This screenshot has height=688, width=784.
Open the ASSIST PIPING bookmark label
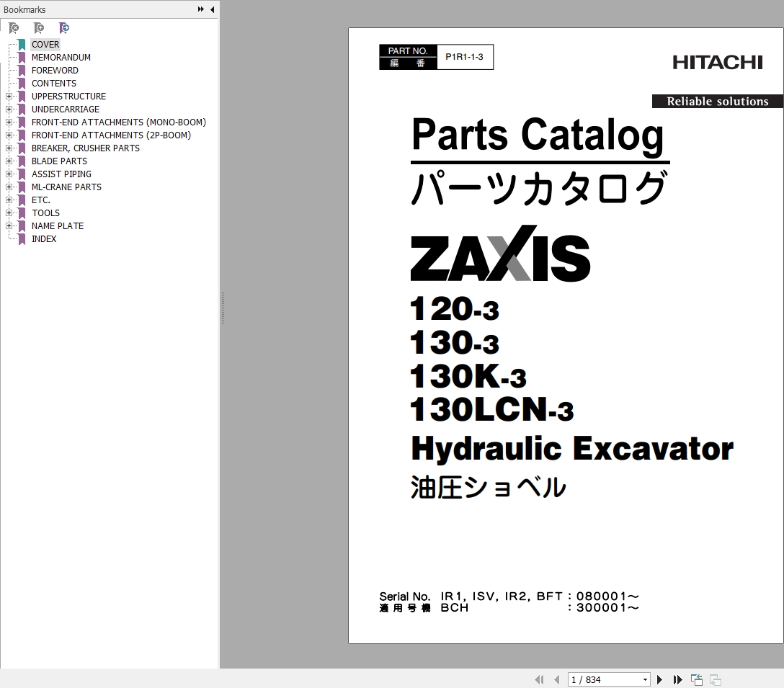click(61, 174)
